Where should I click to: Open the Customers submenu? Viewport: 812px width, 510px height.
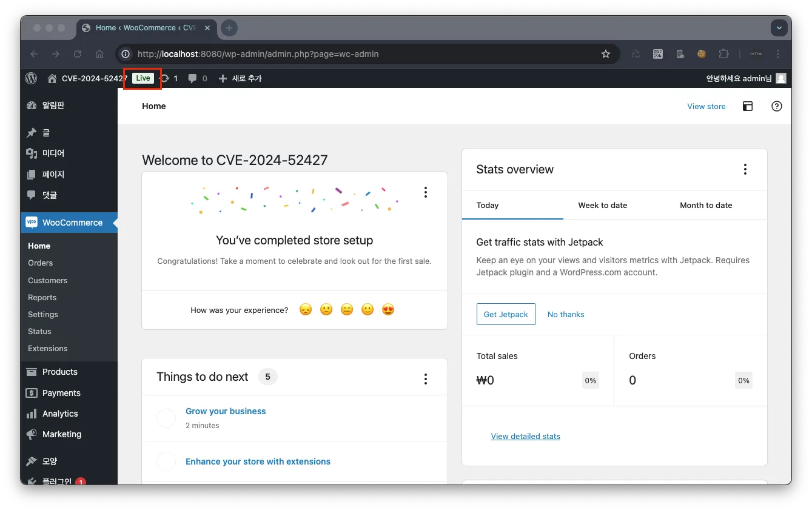pos(47,280)
